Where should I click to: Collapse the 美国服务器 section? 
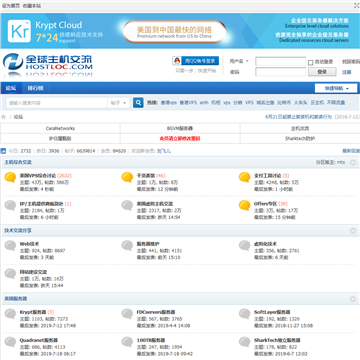click(x=353, y=299)
